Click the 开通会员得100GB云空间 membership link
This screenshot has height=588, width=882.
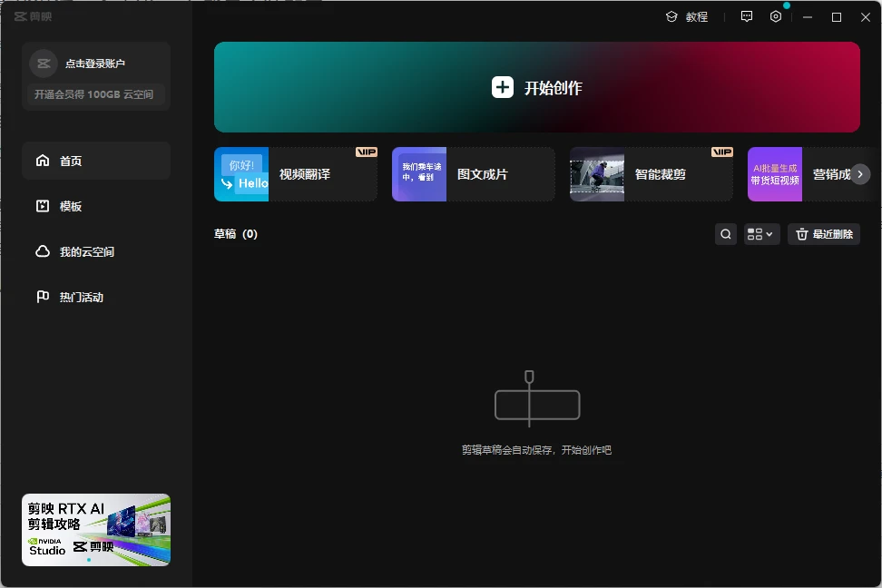pos(95,95)
